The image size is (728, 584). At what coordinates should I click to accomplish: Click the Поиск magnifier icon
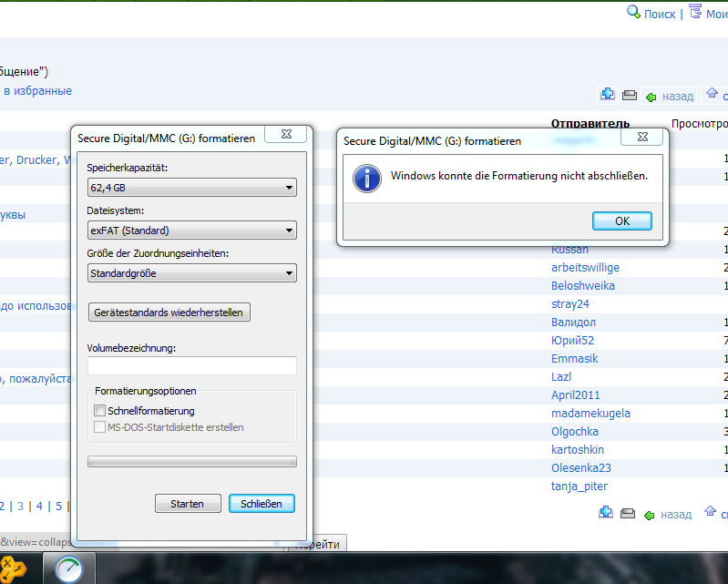coord(633,12)
